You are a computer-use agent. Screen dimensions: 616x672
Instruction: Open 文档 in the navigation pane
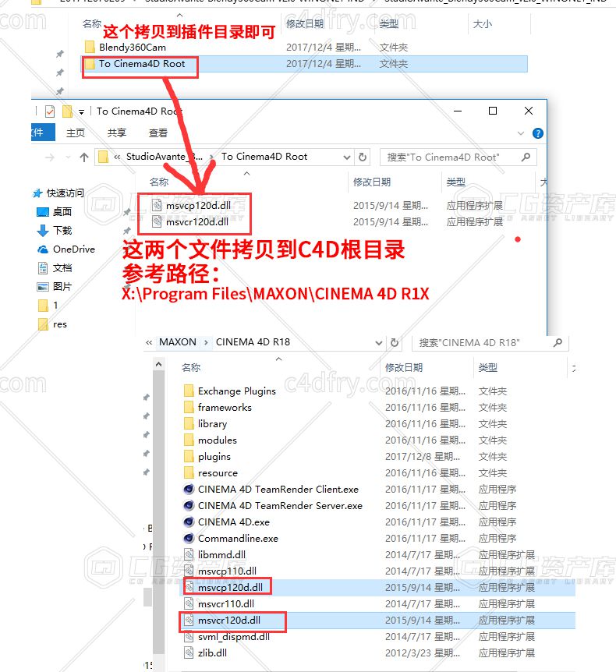pos(55,268)
